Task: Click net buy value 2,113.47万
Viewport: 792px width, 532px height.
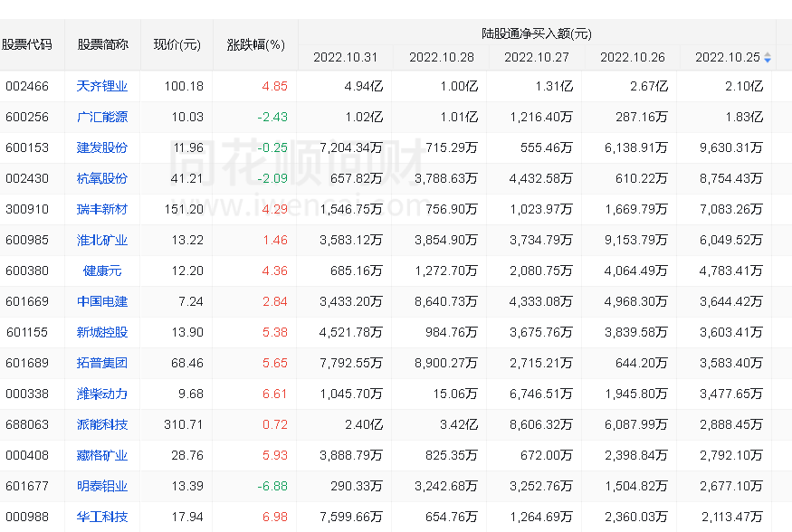Action: (x=732, y=518)
